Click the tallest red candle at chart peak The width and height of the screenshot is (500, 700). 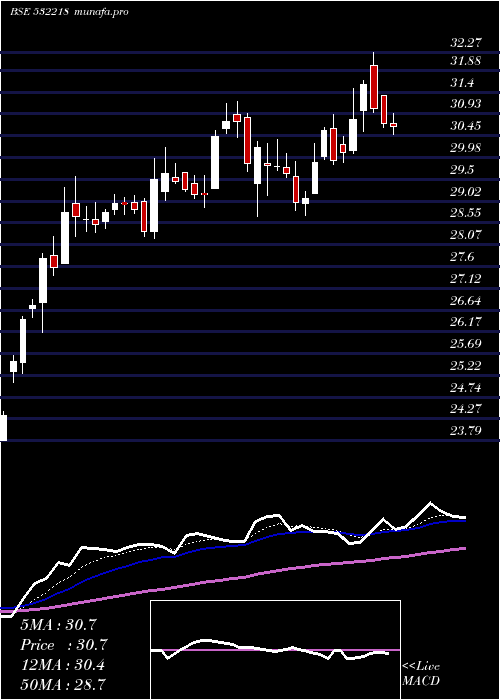pos(374,87)
